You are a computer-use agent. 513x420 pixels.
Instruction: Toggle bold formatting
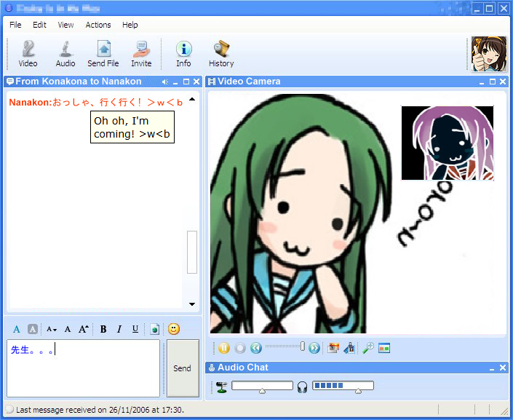(x=103, y=329)
